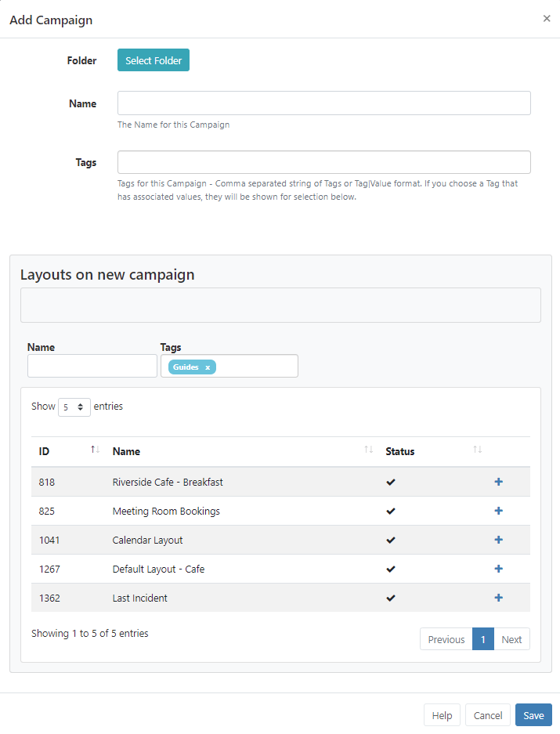Remove the Guides tag filter
560x734 pixels.
tap(207, 366)
